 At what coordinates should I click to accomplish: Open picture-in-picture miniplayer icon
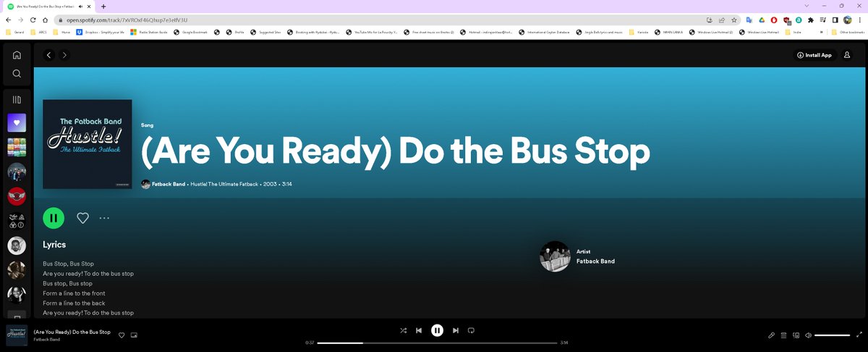point(134,335)
